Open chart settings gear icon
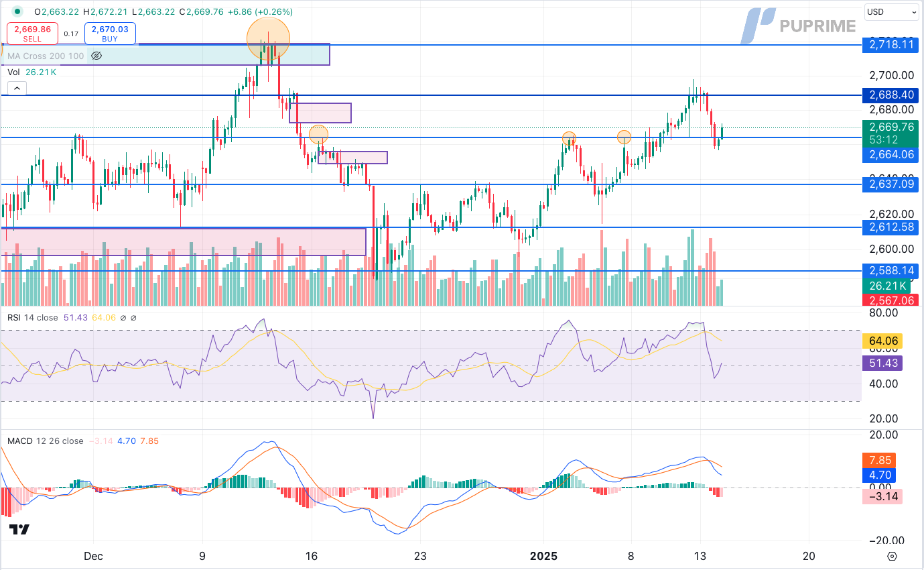This screenshot has height=570, width=924. pyautogui.click(x=892, y=556)
